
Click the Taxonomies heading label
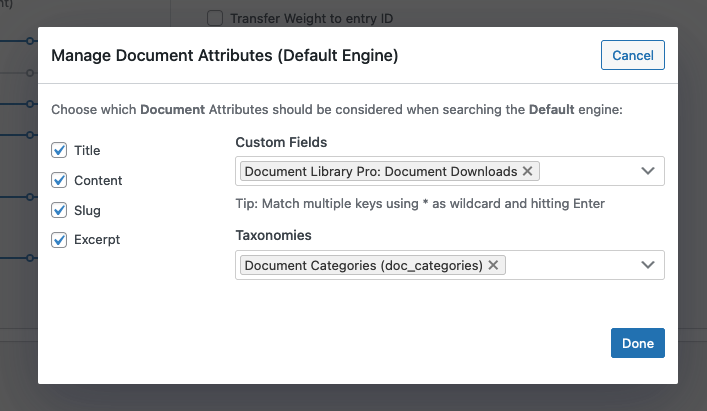point(273,235)
